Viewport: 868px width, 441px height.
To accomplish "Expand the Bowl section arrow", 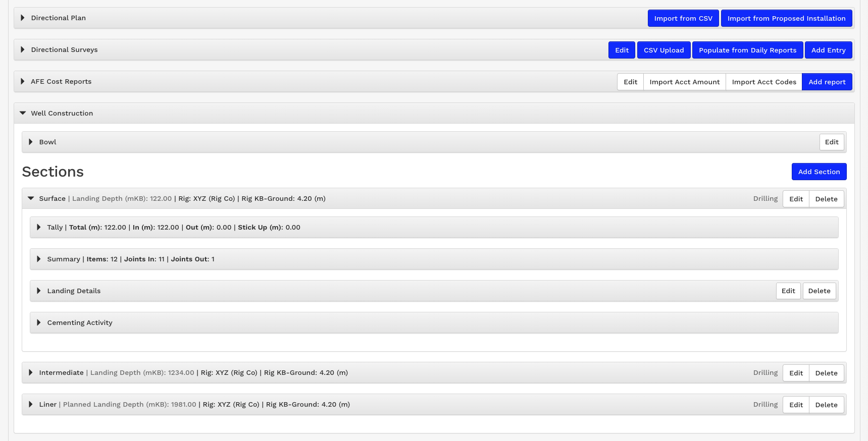I will pos(31,142).
